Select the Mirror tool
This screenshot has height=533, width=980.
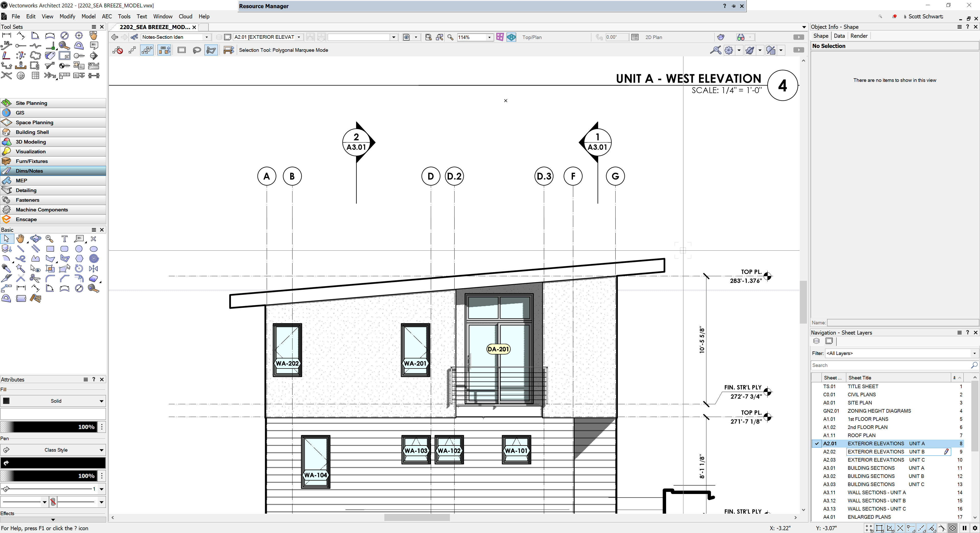[93, 268]
